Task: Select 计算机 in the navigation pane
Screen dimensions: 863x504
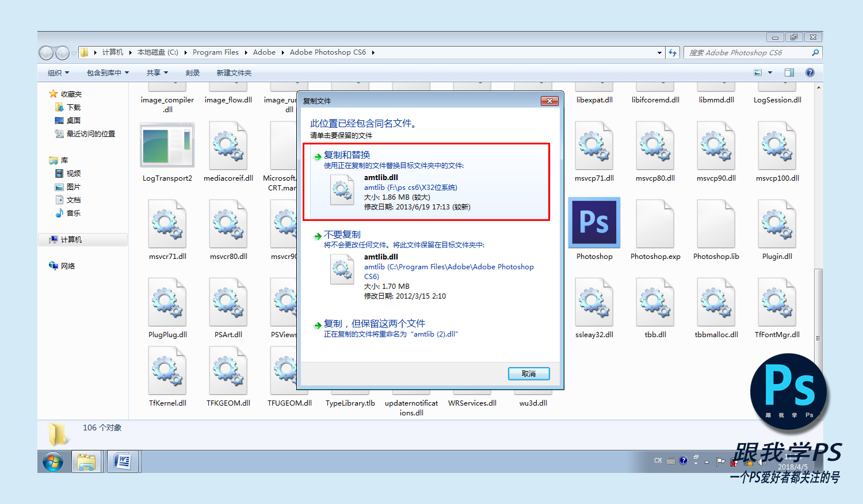Action: tap(71, 240)
